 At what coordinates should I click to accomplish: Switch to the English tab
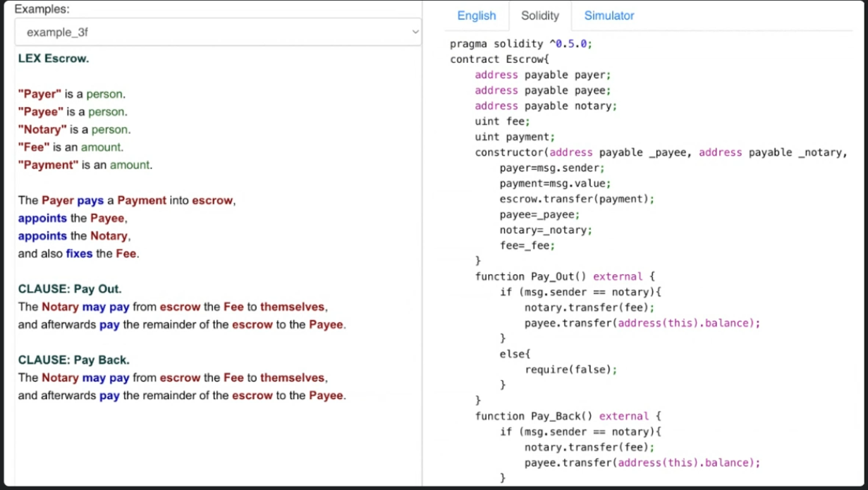(x=477, y=16)
